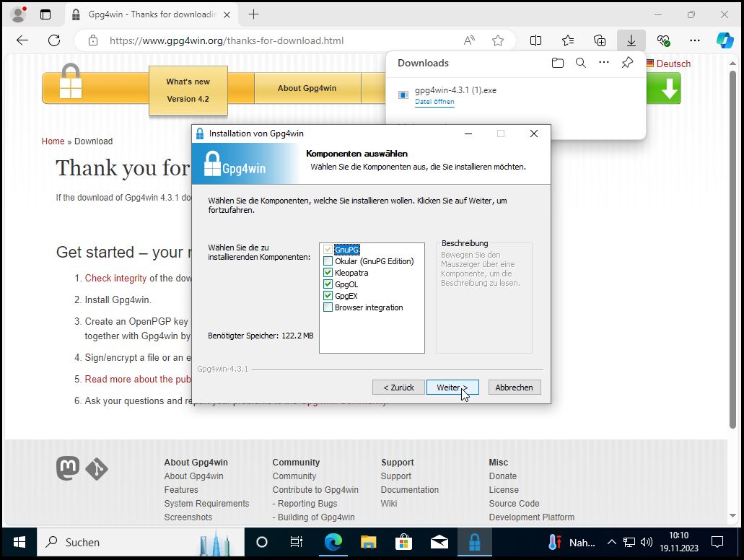
Task: Open more options for the downloaded file
Action: 605,63
